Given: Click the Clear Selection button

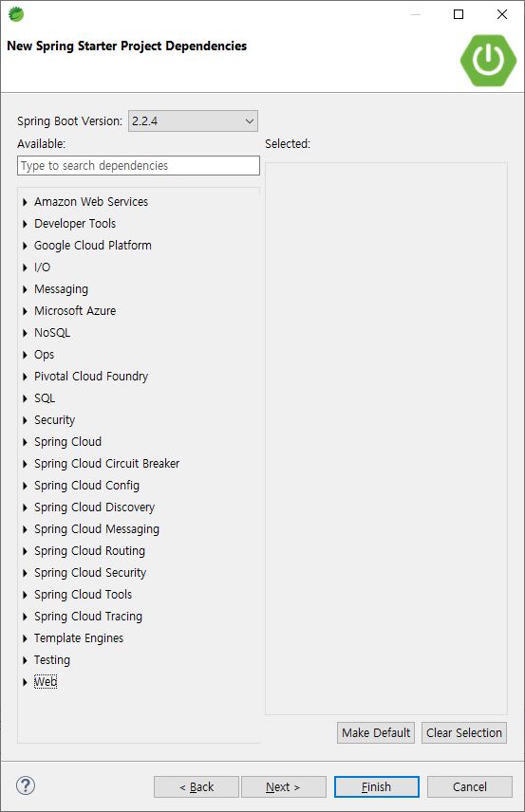Looking at the screenshot, I should (x=464, y=732).
